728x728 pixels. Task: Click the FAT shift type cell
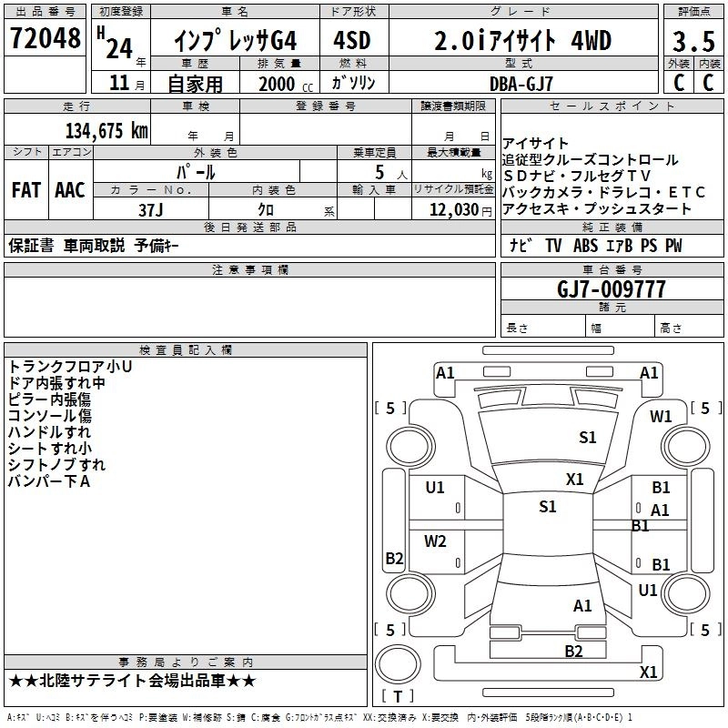point(25,190)
